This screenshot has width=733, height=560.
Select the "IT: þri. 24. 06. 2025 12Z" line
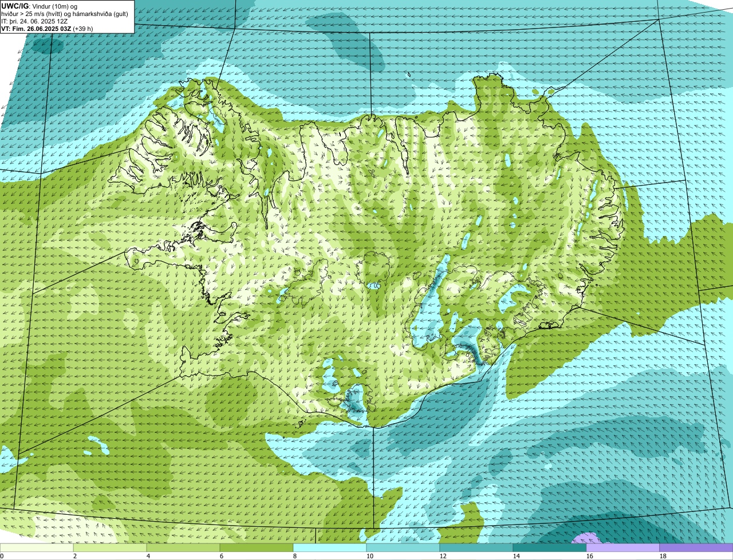[x=35, y=21]
